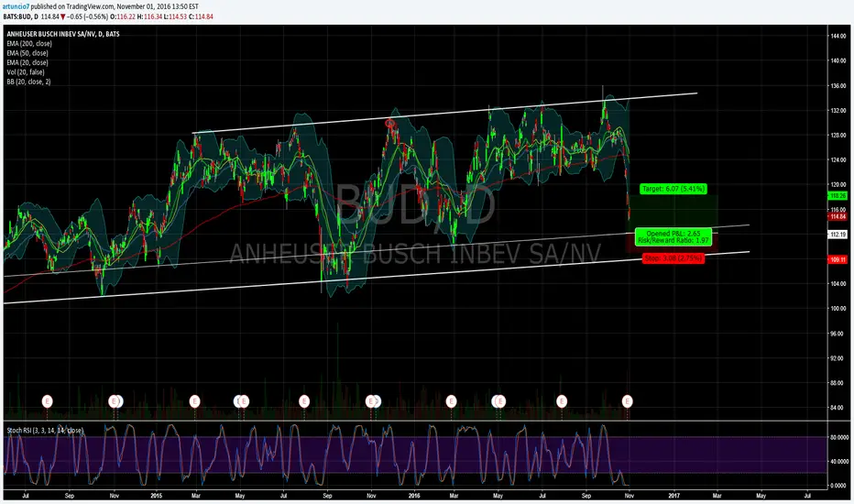This screenshot has height=504, width=854.
Task: Click the red 109.11 stop price tag
Action: tap(838, 260)
